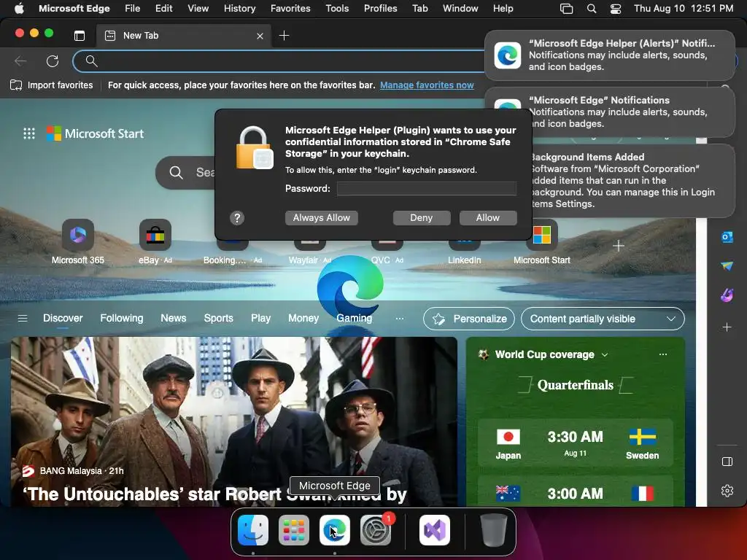747x560 pixels.
Task: Open the Tools menu
Action: (337, 9)
